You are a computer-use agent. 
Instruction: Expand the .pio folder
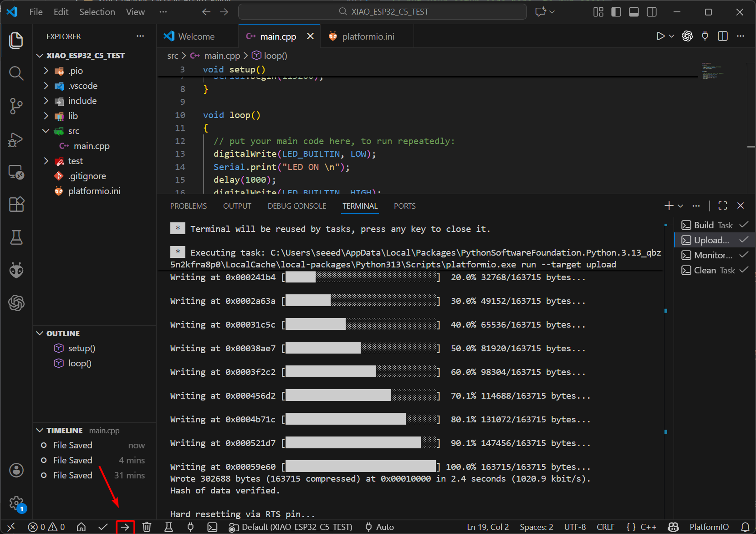coord(76,71)
